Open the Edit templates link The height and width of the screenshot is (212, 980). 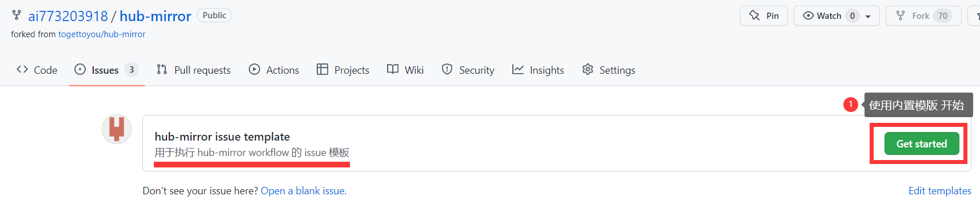940,191
